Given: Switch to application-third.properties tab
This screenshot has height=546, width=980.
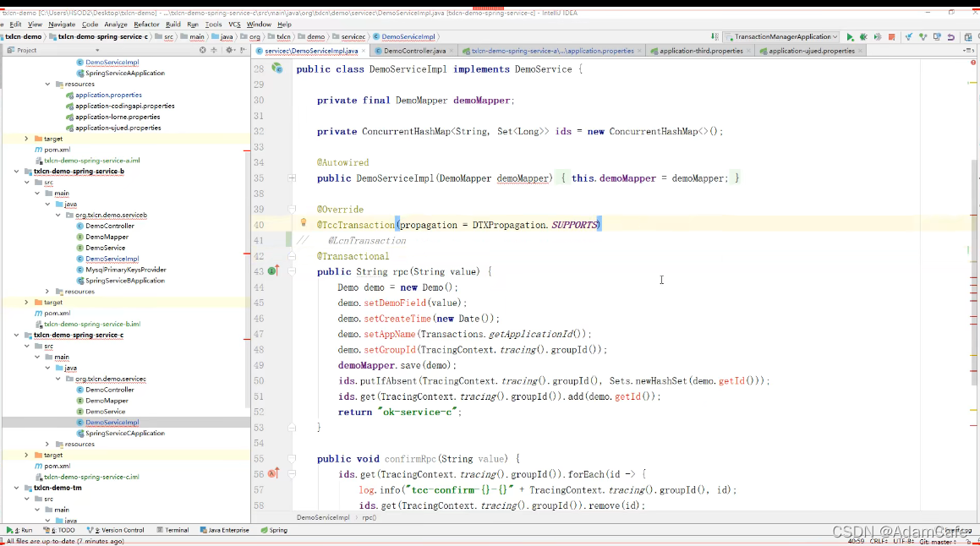Looking at the screenshot, I should tap(701, 52).
